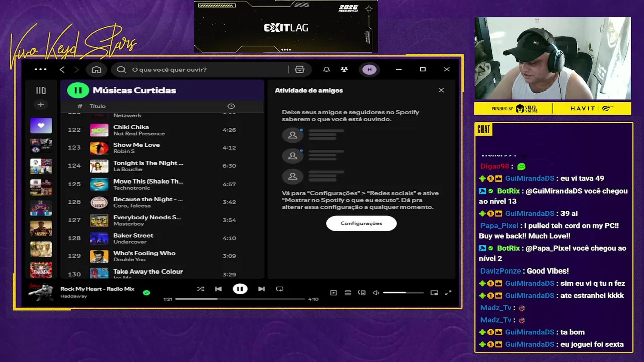
Task: Collapse the library sidebar icon
Action: [41, 90]
